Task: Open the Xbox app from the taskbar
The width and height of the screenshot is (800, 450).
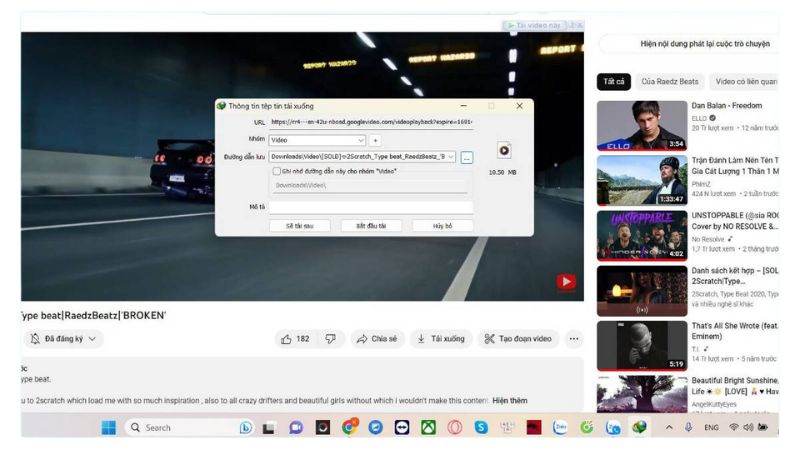Action: (428, 428)
